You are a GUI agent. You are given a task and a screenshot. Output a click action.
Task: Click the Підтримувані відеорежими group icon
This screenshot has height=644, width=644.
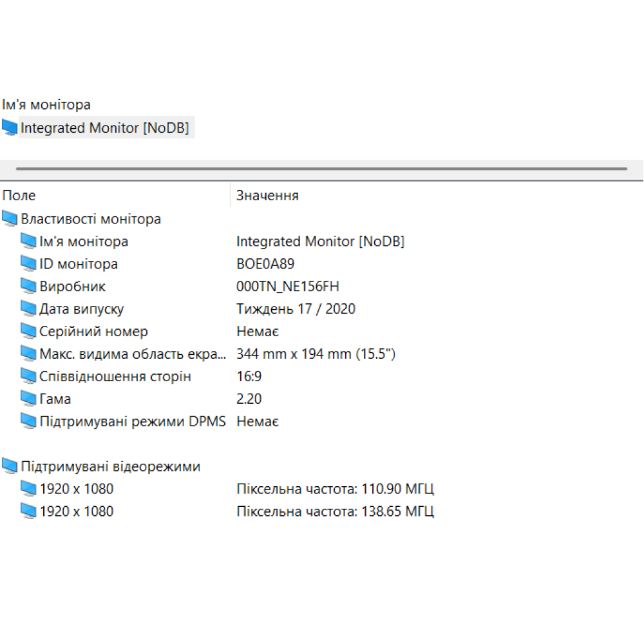[10, 466]
